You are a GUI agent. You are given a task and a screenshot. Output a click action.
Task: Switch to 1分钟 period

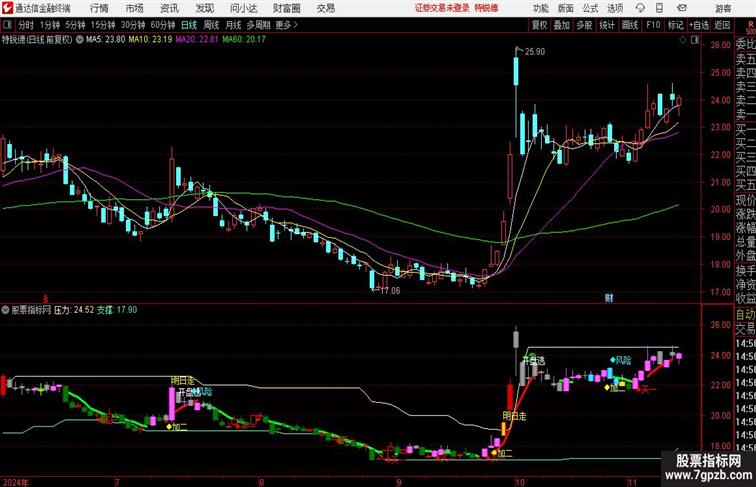tap(50, 25)
